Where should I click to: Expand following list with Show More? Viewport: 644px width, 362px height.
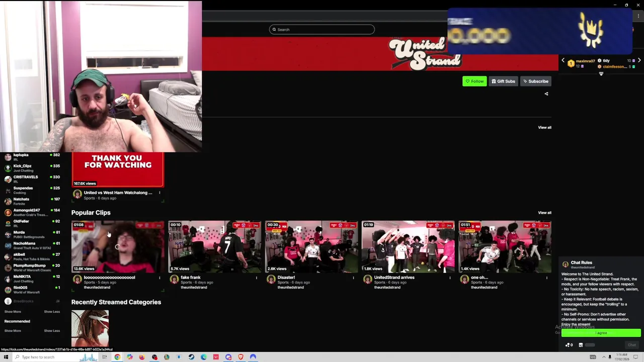point(13,312)
